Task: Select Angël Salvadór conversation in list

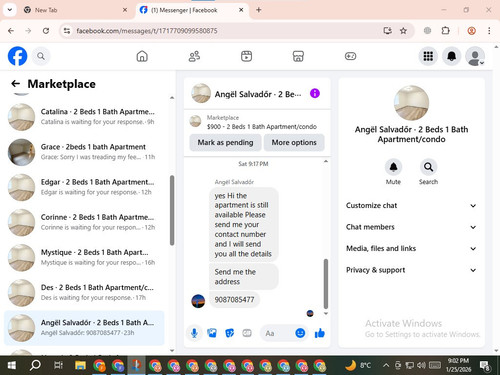Action: point(84,328)
